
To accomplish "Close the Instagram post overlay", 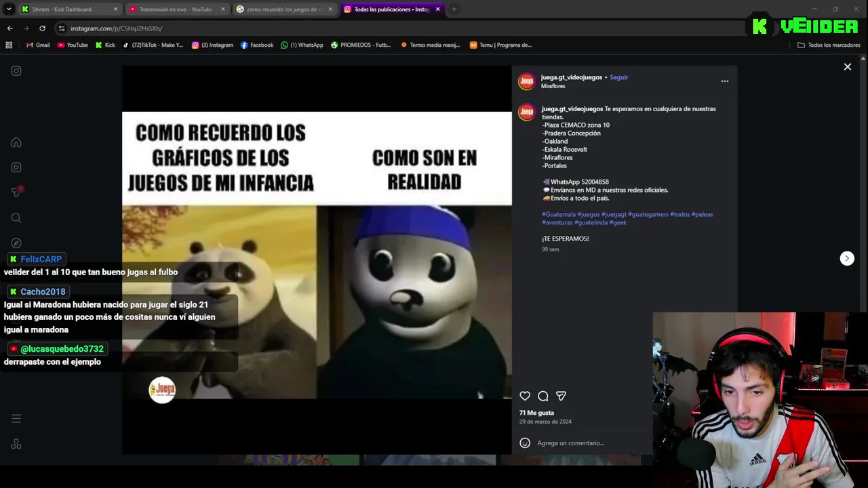I will pyautogui.click(x=847, y=66).
